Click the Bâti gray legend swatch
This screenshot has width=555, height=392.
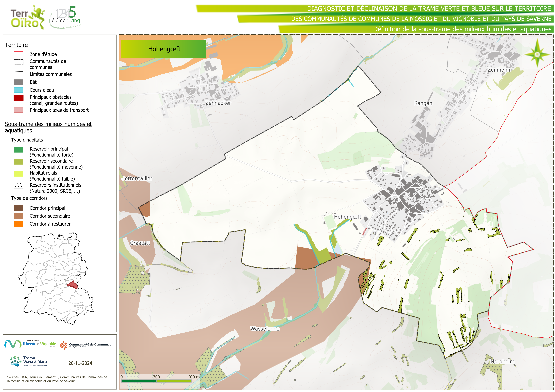(x=18, y=82)
